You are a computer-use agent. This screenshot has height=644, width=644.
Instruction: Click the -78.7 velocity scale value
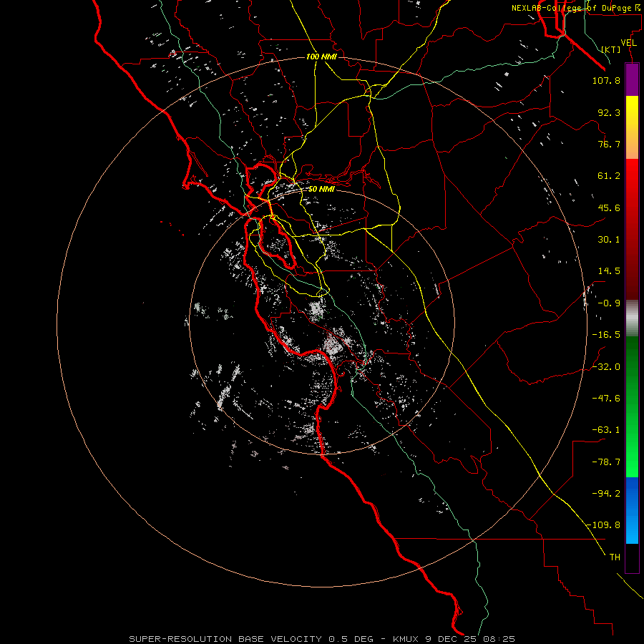coord(606,462)
